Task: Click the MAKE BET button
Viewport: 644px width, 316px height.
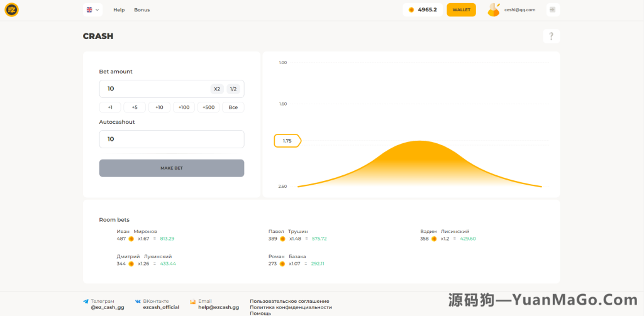Action: [172, 168]
